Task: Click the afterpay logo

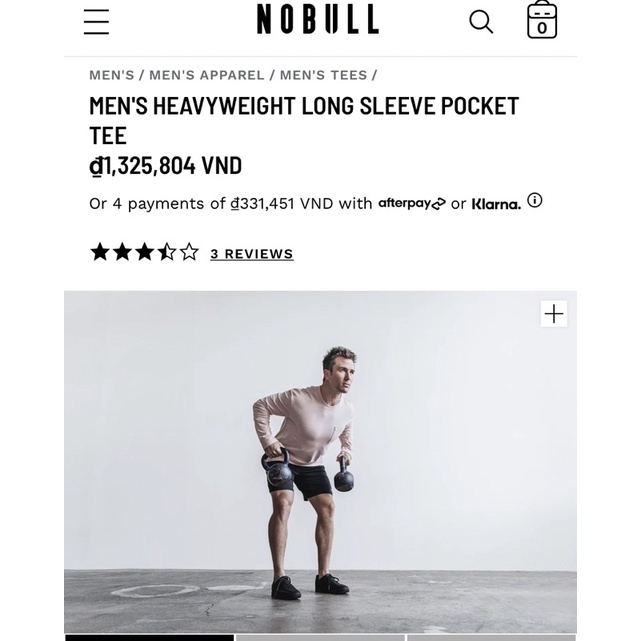Action: coord(412,203)
